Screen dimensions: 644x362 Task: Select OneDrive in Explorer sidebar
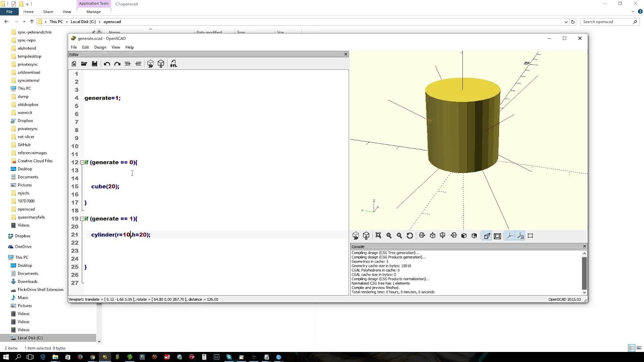tap(23, 247)
